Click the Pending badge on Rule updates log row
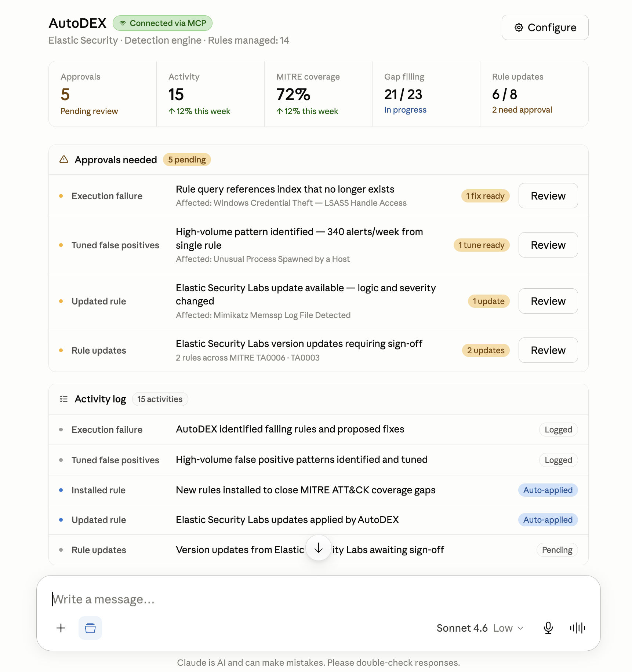This screenshot has height=672, width=632. click(x=557, y=550)
